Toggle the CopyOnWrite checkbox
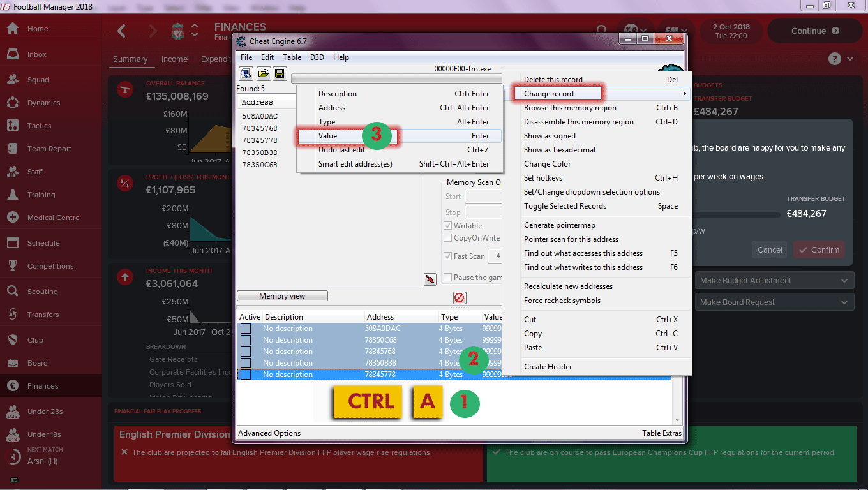 pyautogui.click(x=448, y=238)
